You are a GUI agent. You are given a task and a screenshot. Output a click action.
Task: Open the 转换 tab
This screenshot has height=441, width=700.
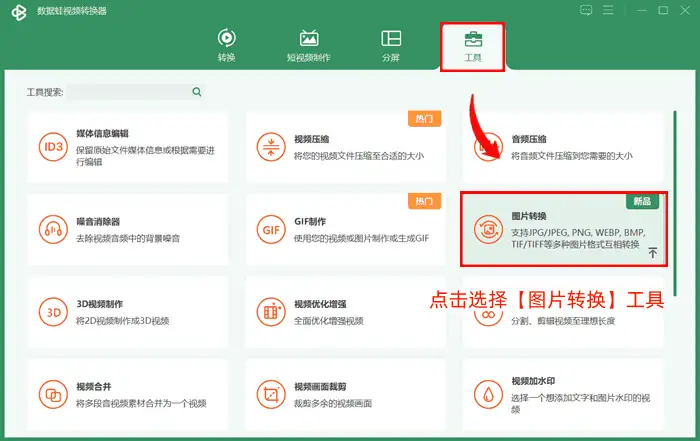226,46
